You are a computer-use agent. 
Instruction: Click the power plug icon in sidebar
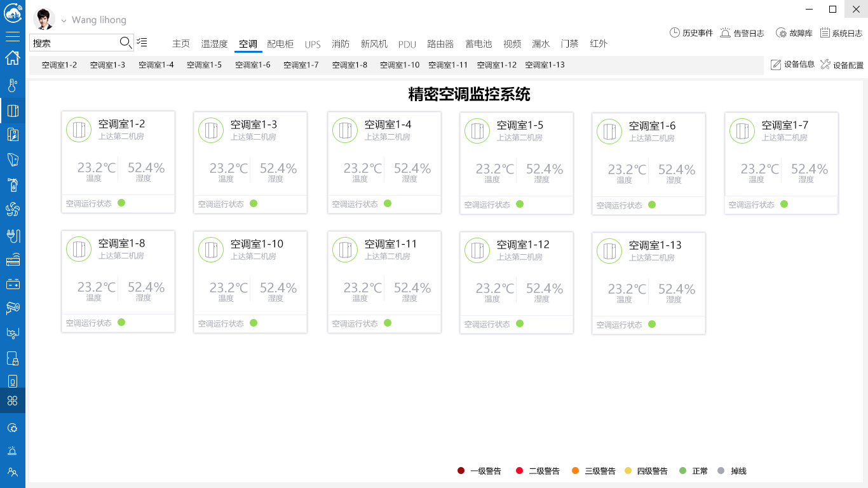point(12,236)
